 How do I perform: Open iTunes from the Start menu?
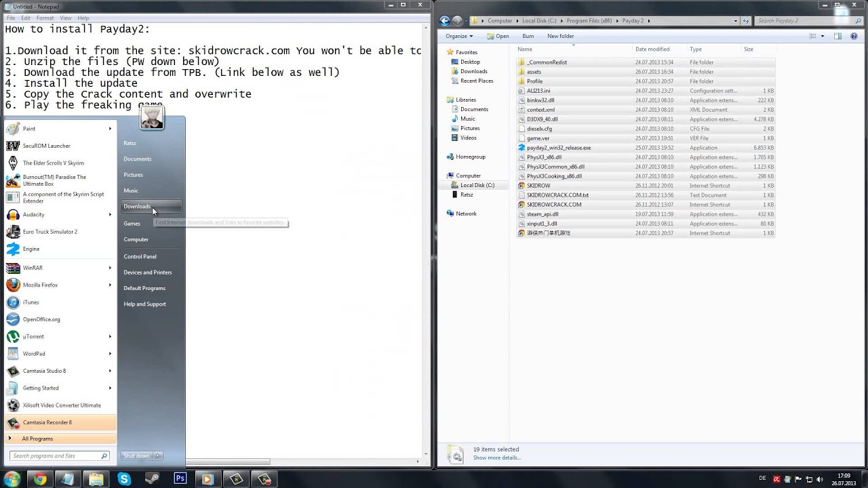tap(58, 302)
